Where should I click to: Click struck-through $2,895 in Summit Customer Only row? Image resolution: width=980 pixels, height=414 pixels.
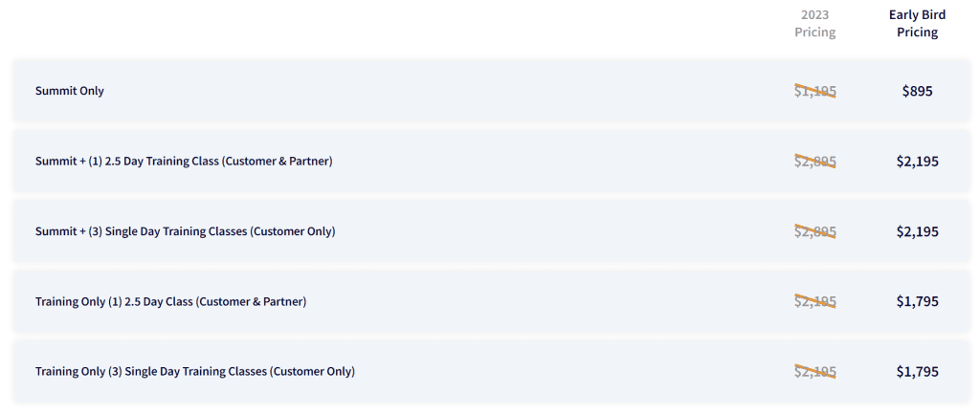(x=815, y=231)
